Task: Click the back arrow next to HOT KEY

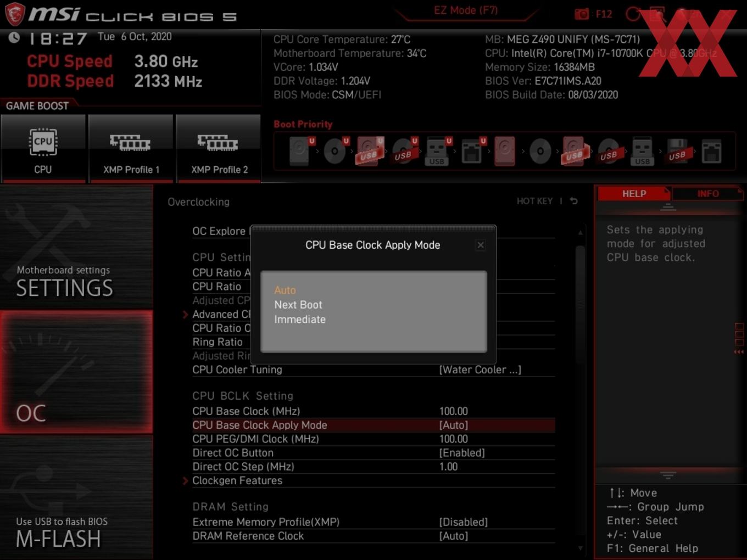Action: coord(573,201)
